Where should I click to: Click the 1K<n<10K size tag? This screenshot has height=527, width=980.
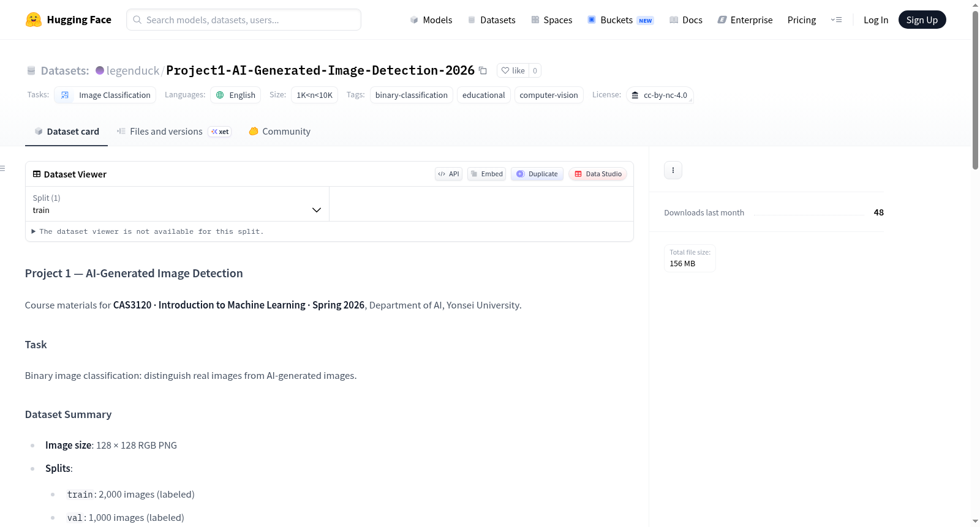(315, 95)
